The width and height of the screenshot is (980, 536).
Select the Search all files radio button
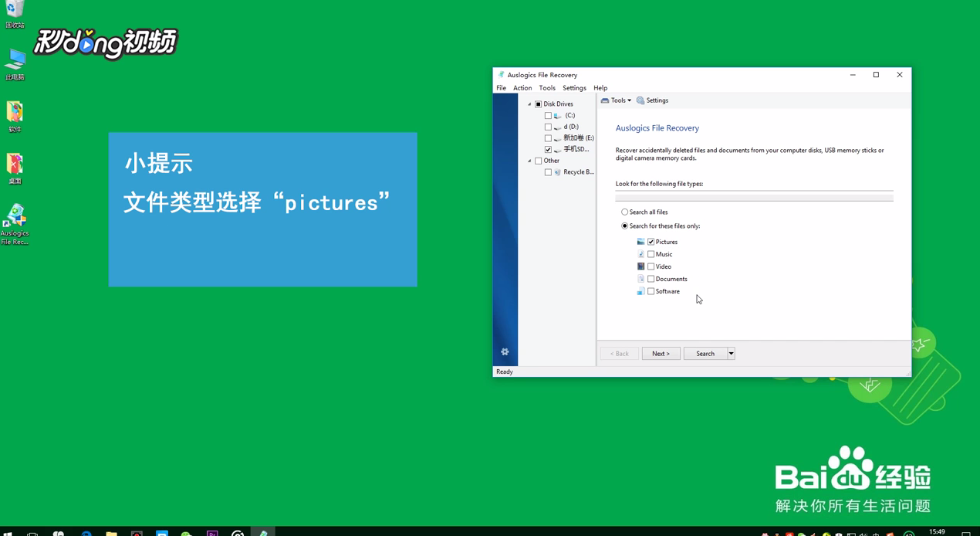(625, 212)
